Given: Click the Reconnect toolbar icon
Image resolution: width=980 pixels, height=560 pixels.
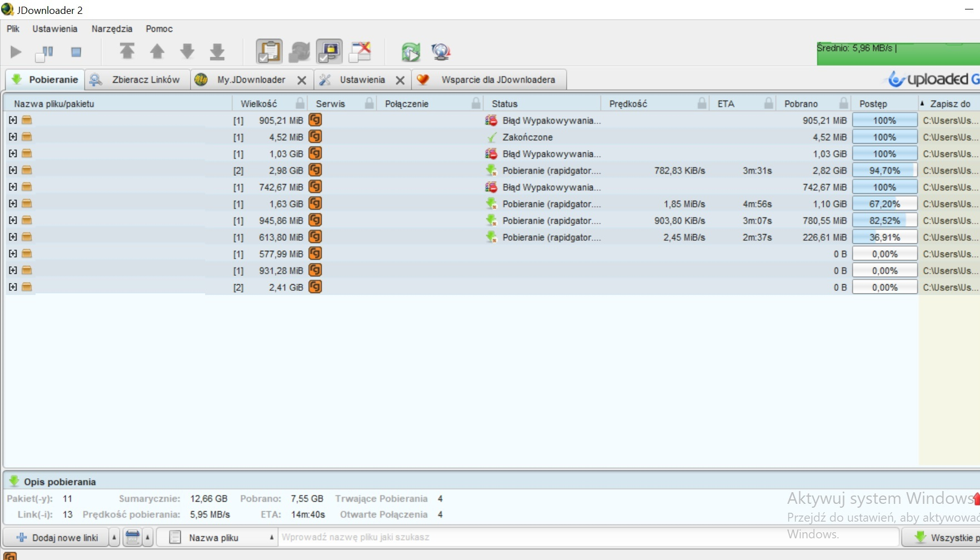Looking at the screenshot, I should 411,52.
